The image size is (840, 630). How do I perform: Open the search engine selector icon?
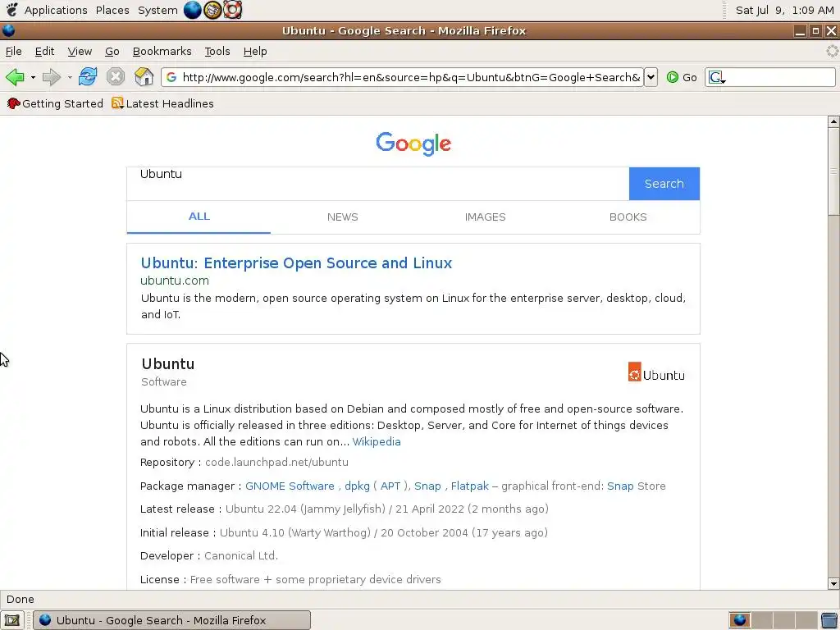717,78
